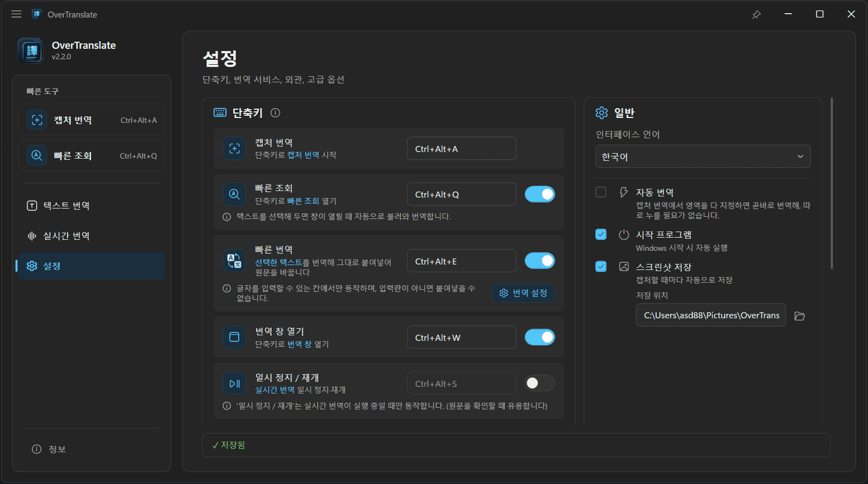Image resolution: width=868 pixels, height=484 pixels.
Task: Click the 캡처 번역 shortcut row icon
Action: pyautogui.click(x=234, y=149)
